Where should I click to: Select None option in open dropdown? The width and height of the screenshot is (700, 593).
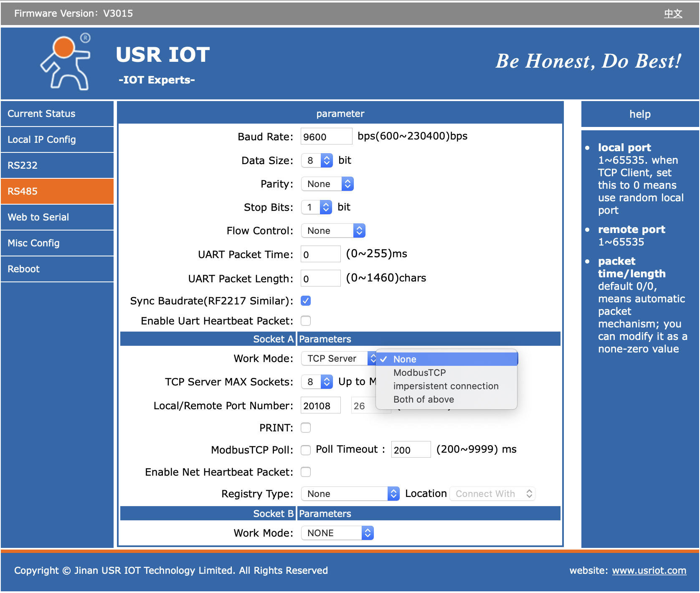(x=446, y=359)
